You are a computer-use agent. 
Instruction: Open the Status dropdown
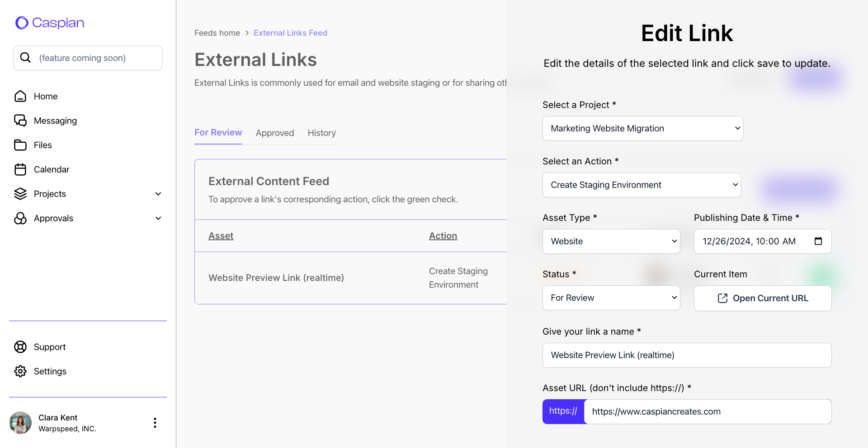click(611, 298)
